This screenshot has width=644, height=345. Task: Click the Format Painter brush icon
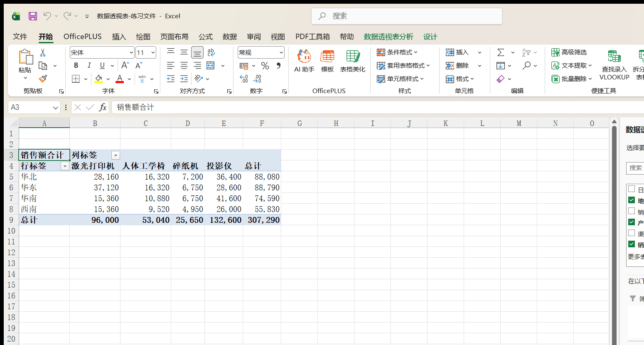point(43,79)
